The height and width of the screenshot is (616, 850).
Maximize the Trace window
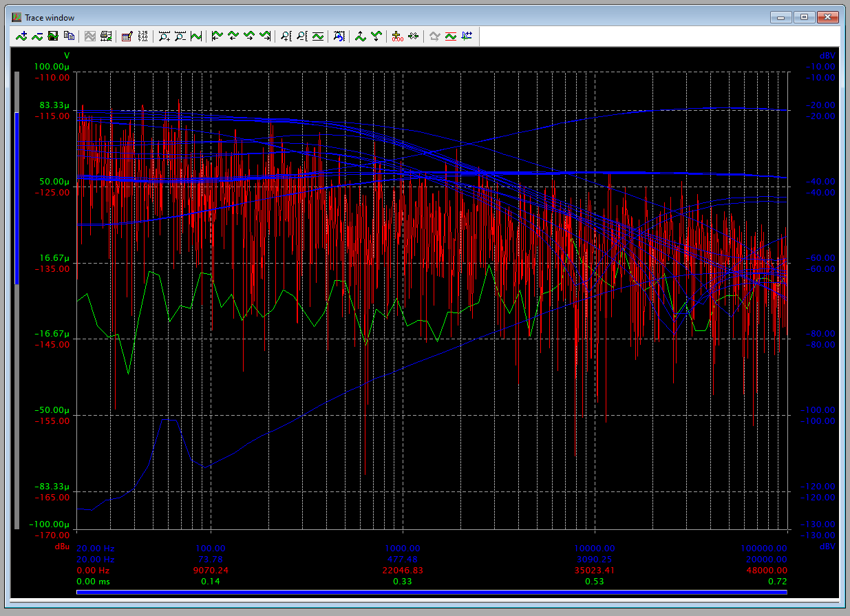[804, 17]
